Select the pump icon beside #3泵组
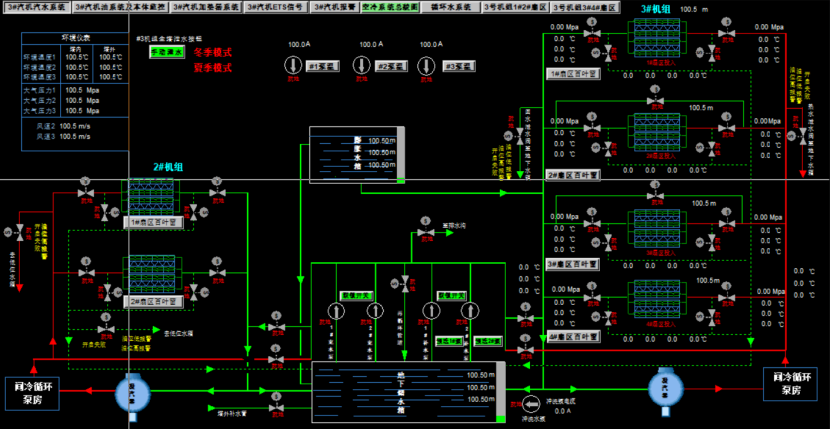This screenshot has height=430, width=830. click(425, 65)
